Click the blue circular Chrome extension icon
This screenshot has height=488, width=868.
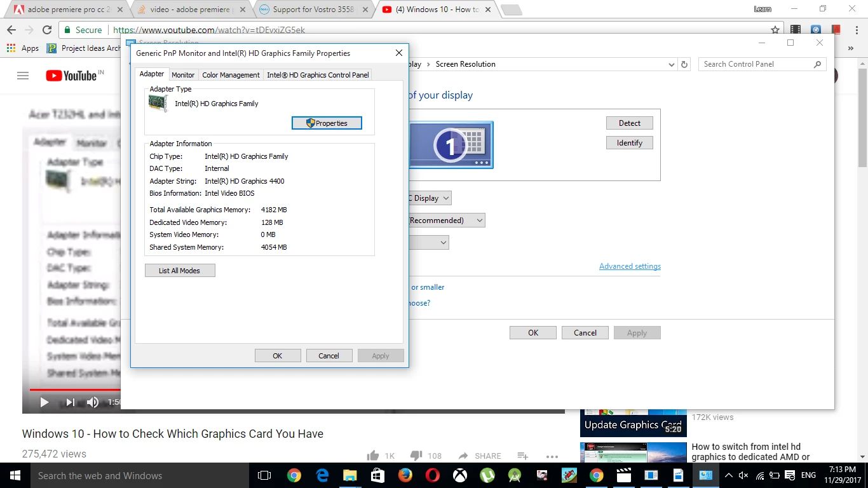point(816,30)
